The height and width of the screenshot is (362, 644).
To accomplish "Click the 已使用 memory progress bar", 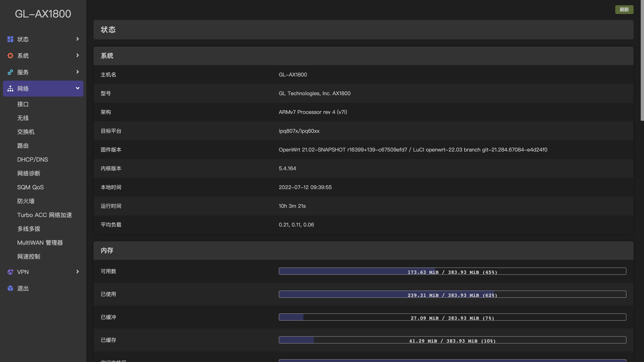I will coord(452,294).
